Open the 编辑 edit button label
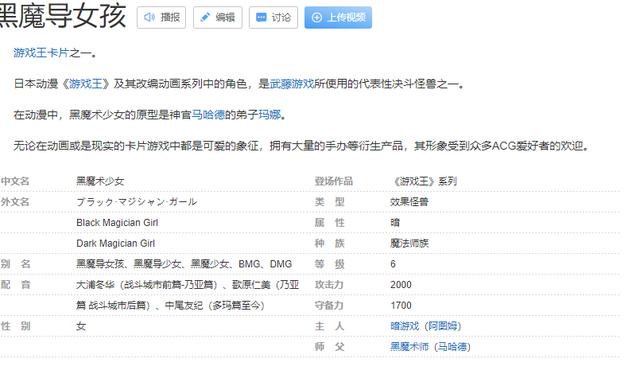This screenshot has width=640, height=382. click(x=225, y=17)
